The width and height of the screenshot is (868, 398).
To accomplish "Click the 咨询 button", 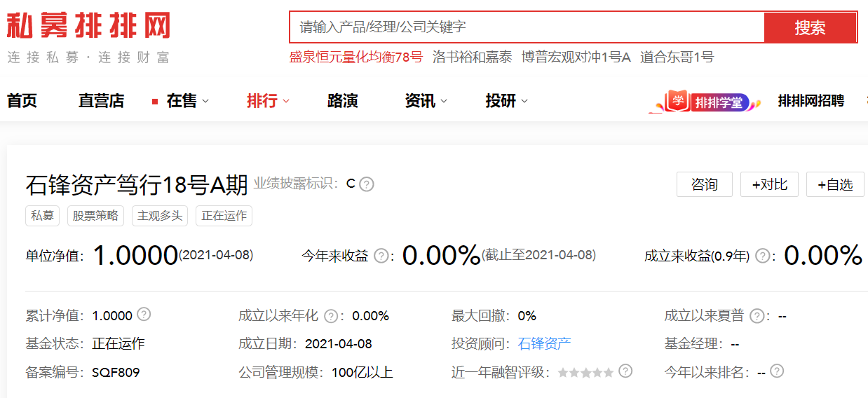I will coord(705,184).
